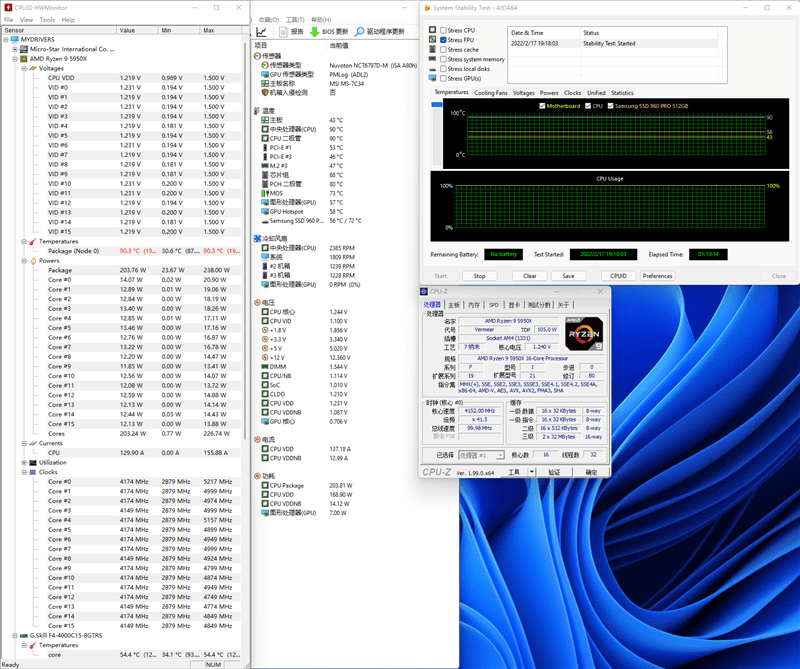Enable the Stress CPU checkbox
The height and width of the screenshot is (669, 800).
coord(443,30)
